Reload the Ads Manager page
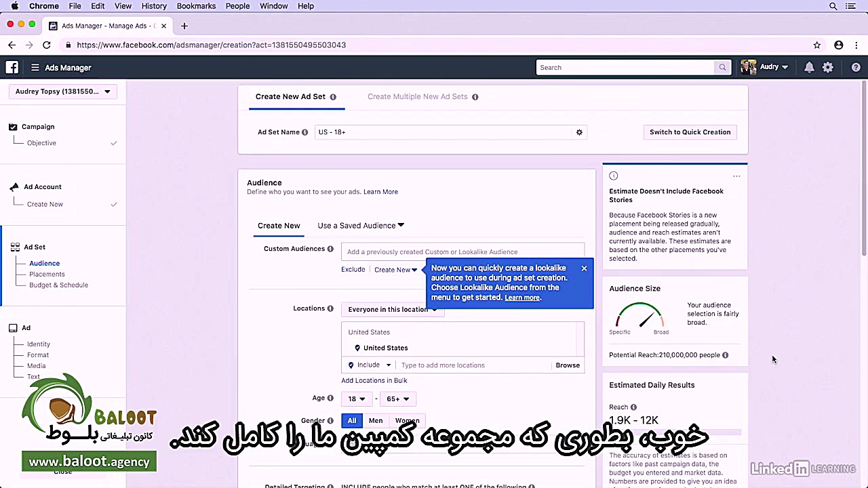This screenshot has height=488, width=868. 46,45
